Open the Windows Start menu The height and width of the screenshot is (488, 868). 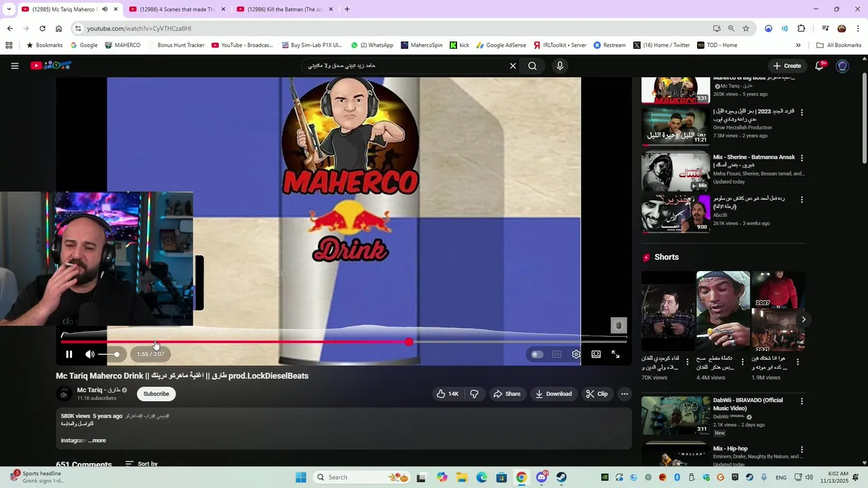click(300, 477)
